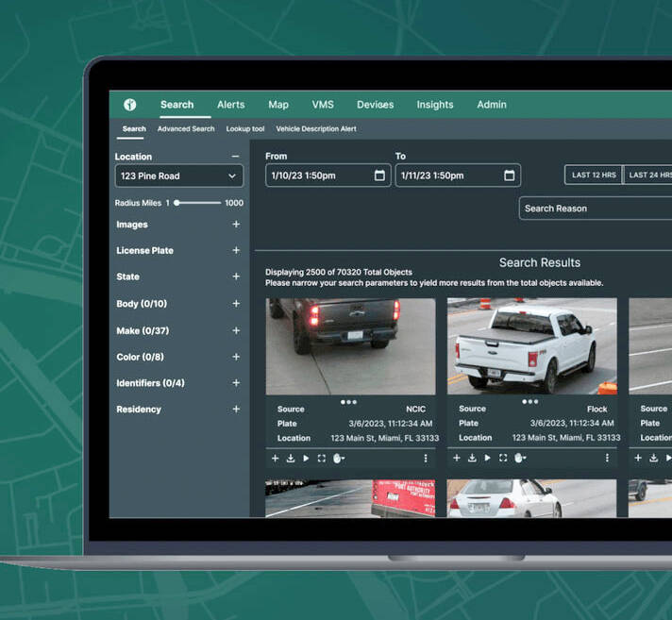The width and height of the screenshot is (672, 620).
Task: Open the To date calendar picker icon
Action: point(510,176)
